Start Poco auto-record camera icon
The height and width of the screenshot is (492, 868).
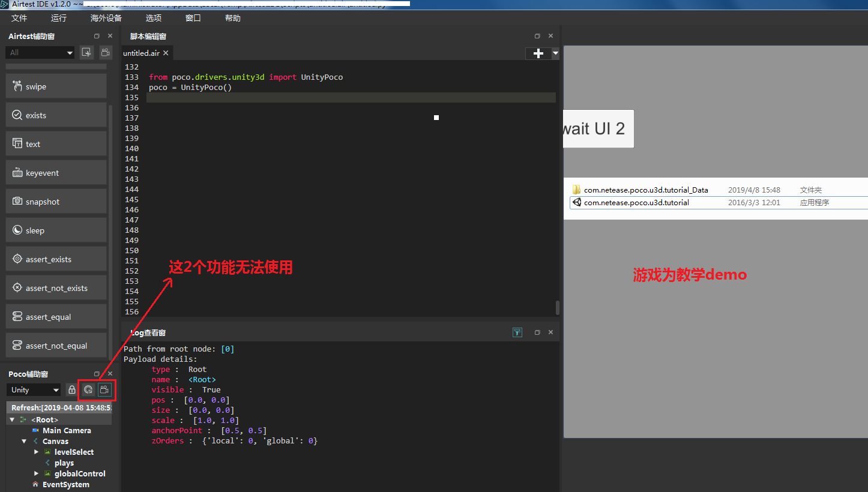[x=104, y=389]
